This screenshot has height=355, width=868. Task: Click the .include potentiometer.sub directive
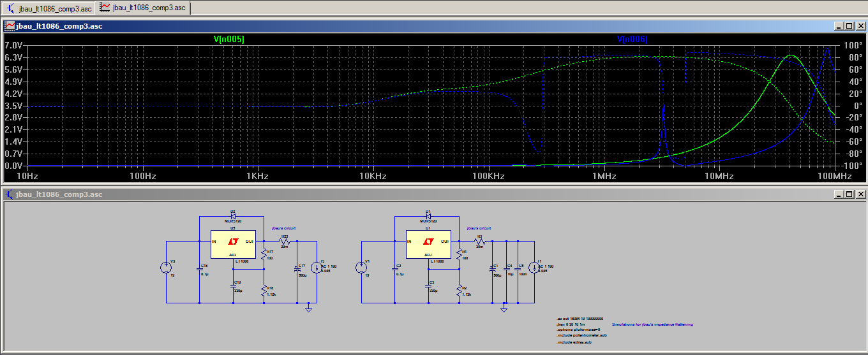pyautogui.click(x=582, y=335)
